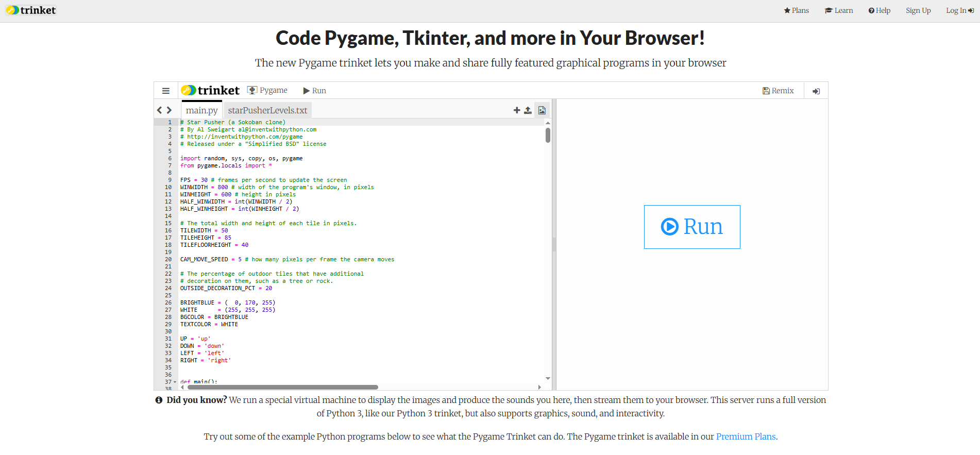980x455 pixels.
Task: Click the Remix button
Action: click(778, 91)
